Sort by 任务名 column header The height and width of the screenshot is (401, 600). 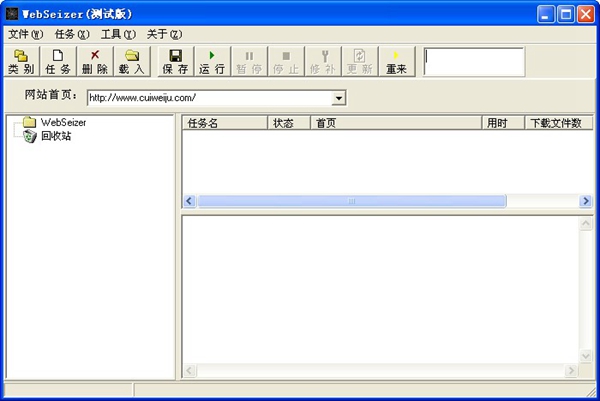pos(224,123)
